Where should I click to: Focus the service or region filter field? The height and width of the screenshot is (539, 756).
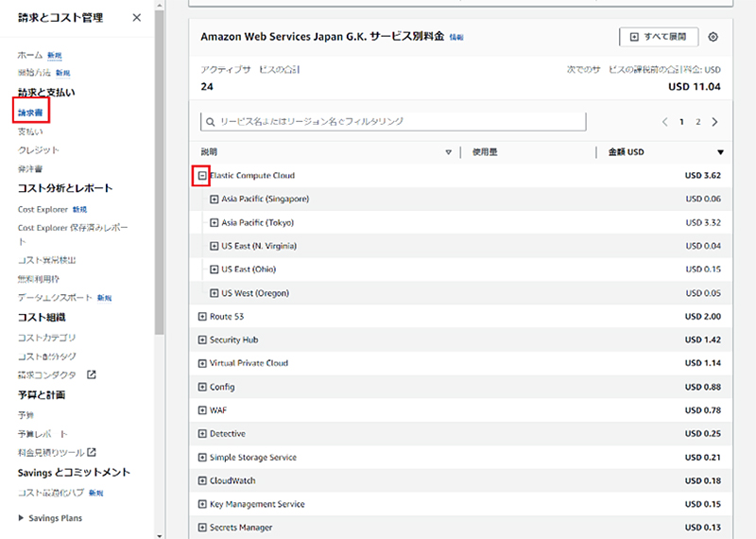point(393,122)
